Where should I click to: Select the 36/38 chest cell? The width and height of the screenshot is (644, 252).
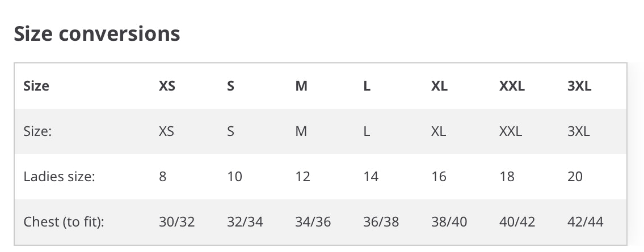[381, 221]
